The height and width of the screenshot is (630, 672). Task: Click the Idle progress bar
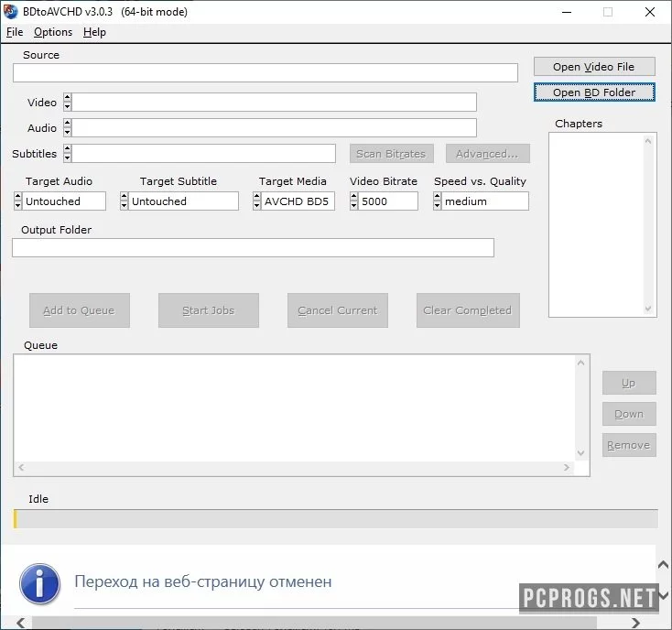point(336,518)
